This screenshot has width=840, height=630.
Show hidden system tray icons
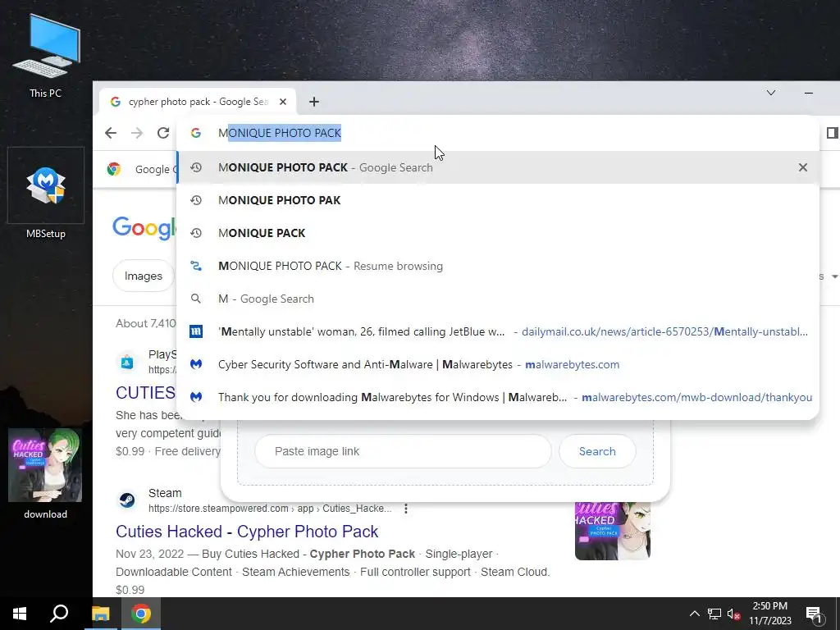(x=694, y=614)
